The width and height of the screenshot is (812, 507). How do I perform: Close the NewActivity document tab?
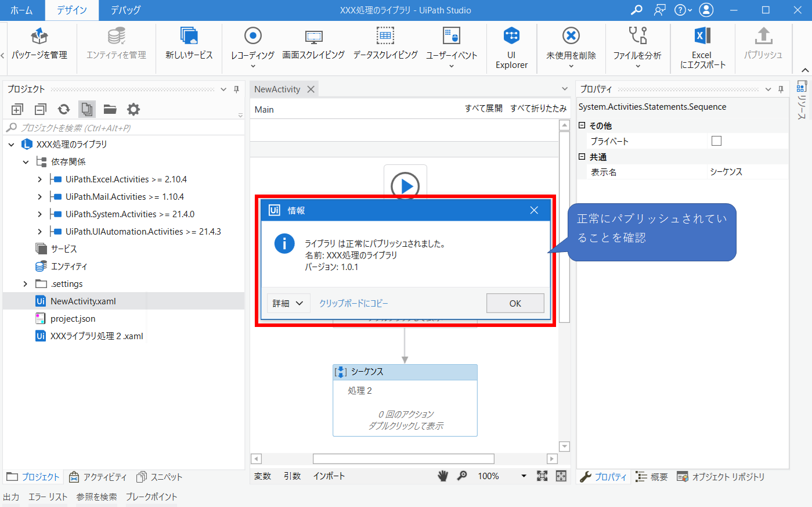pyautogui.click(x=311, y=89)
